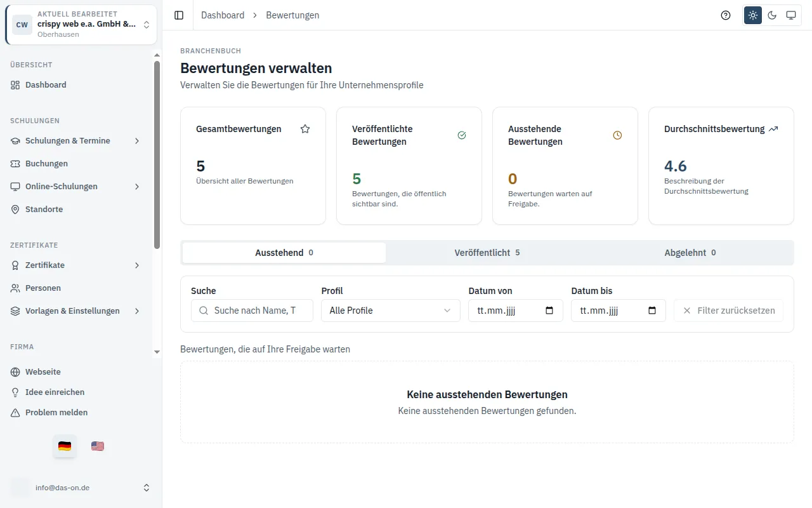Expand Schulungen & Termine submenu chevron
This screenshot has height=508, width=812.
click(137, 141)
